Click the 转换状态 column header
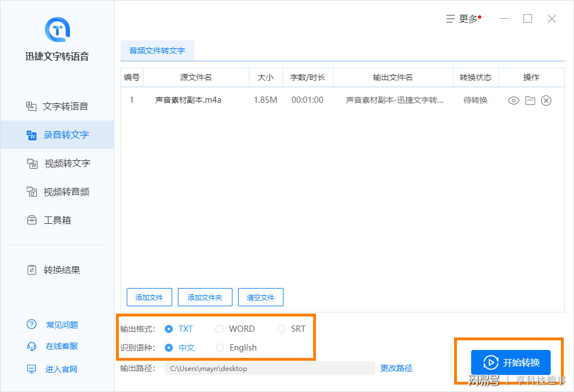The image size is (574, 392). (476, 77)
